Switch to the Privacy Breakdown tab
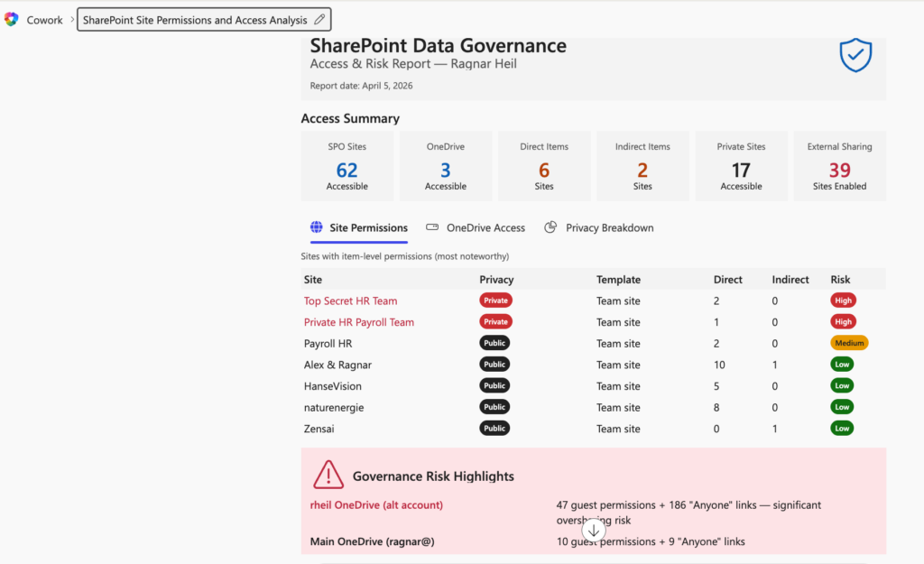 609,227
